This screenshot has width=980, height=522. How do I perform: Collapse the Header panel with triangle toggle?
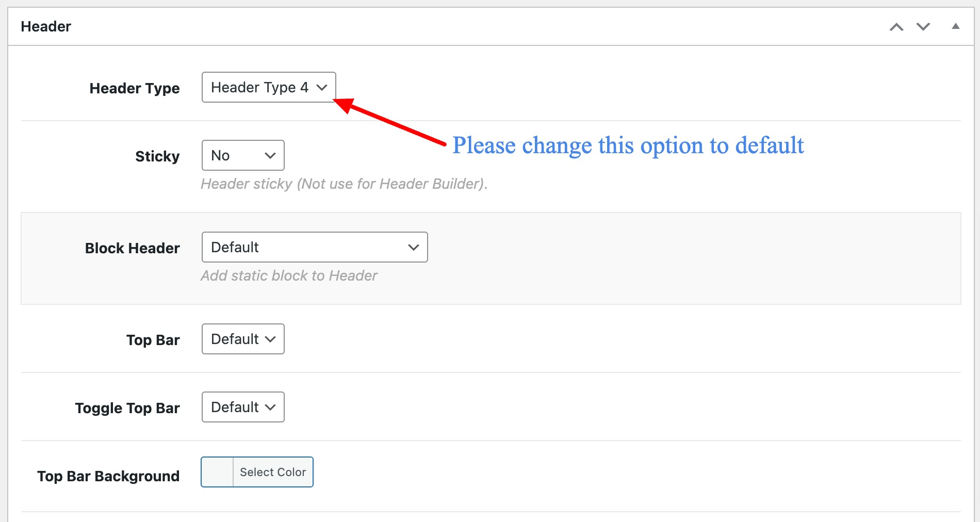click(x=955, y=26)
